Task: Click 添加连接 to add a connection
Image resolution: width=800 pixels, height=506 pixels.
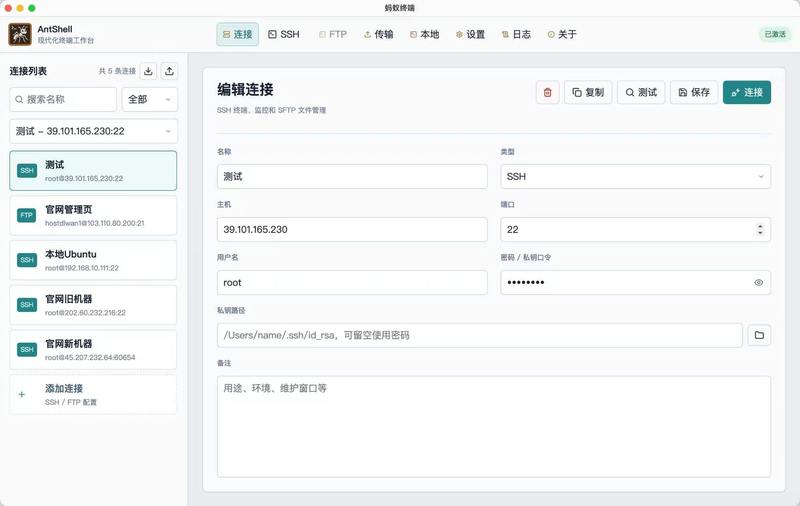Action: point(93,394)
